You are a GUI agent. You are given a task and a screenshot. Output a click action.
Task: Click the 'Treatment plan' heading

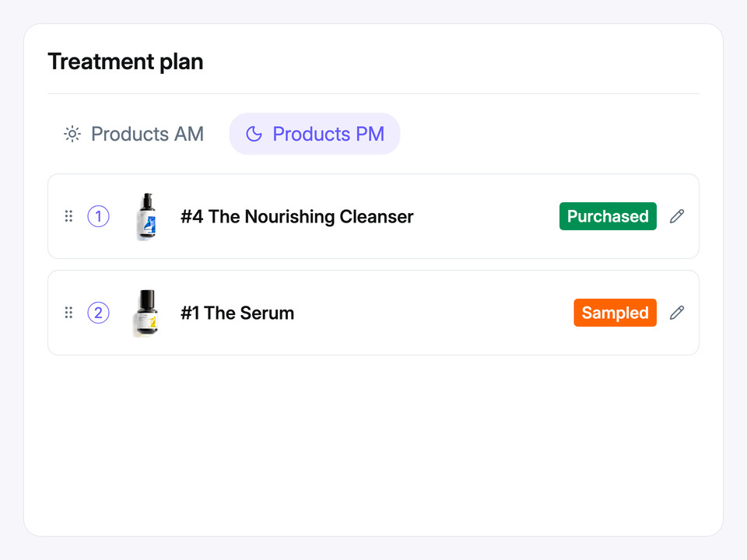coord(125,61)
